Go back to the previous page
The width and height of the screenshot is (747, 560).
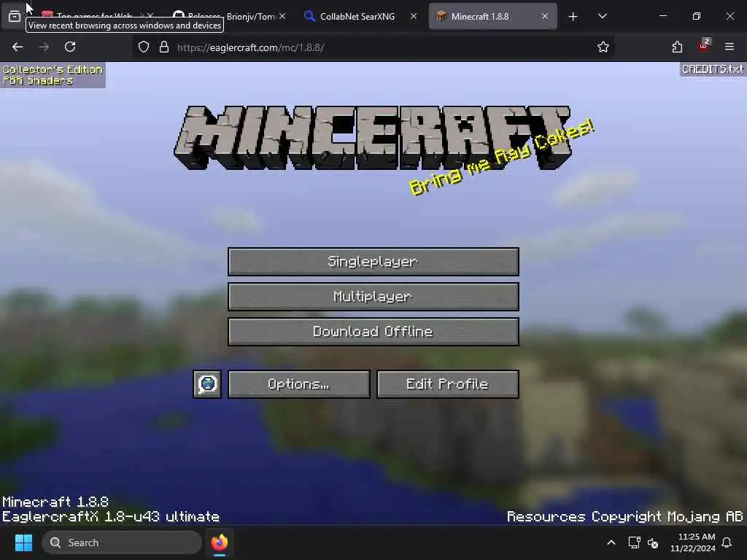pyautogui.click(x=18, y=47)
